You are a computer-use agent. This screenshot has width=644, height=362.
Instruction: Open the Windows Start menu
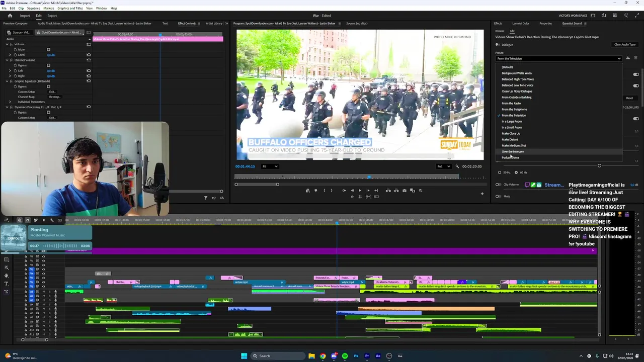[244, 356]
